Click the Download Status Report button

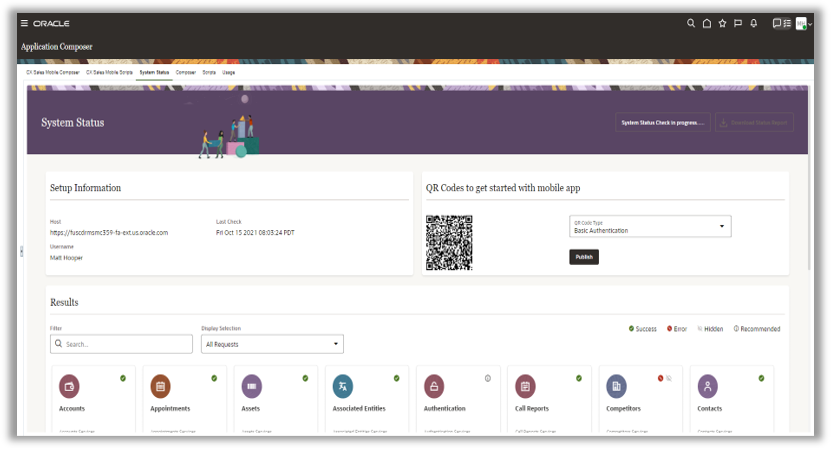754,122
